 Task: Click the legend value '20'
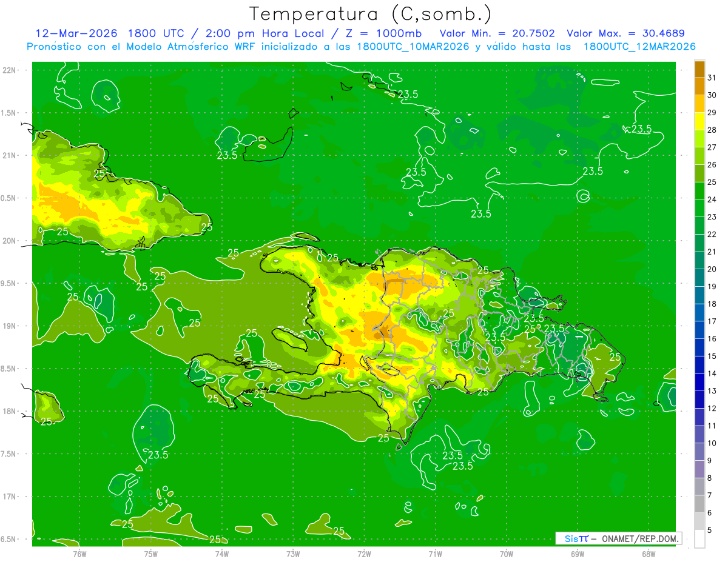(x=712, y=269)
